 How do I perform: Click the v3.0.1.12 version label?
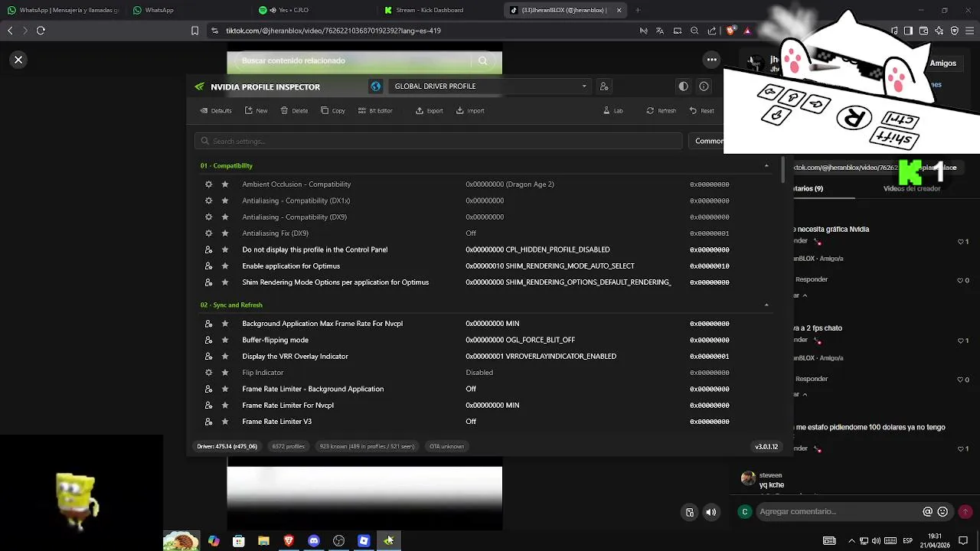click(x=766, y=447)
